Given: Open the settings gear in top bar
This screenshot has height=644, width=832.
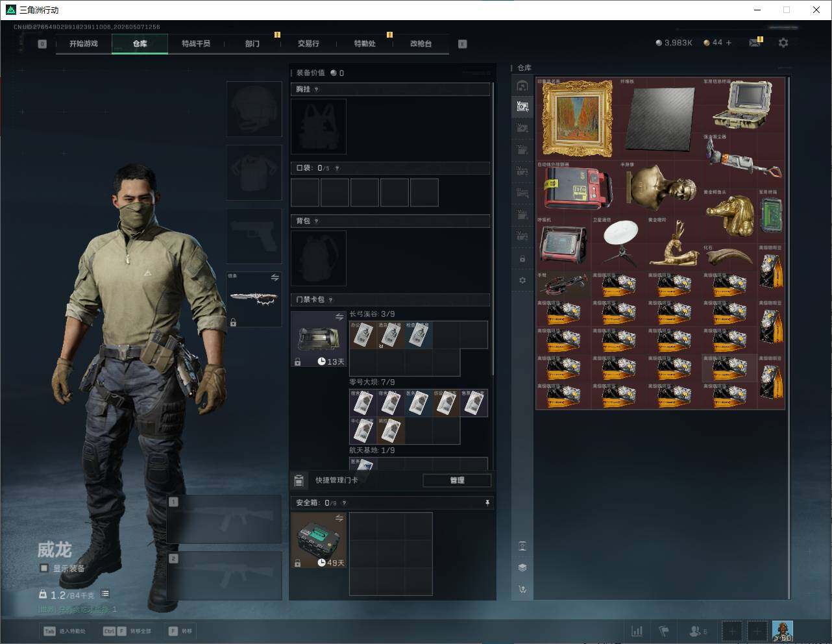Looking at the screenshot, I should (783, 42).
